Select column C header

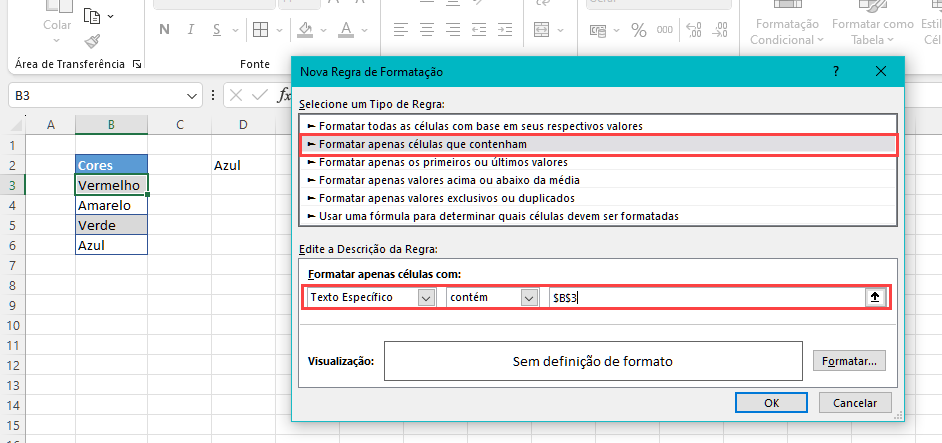coord(180,125)
